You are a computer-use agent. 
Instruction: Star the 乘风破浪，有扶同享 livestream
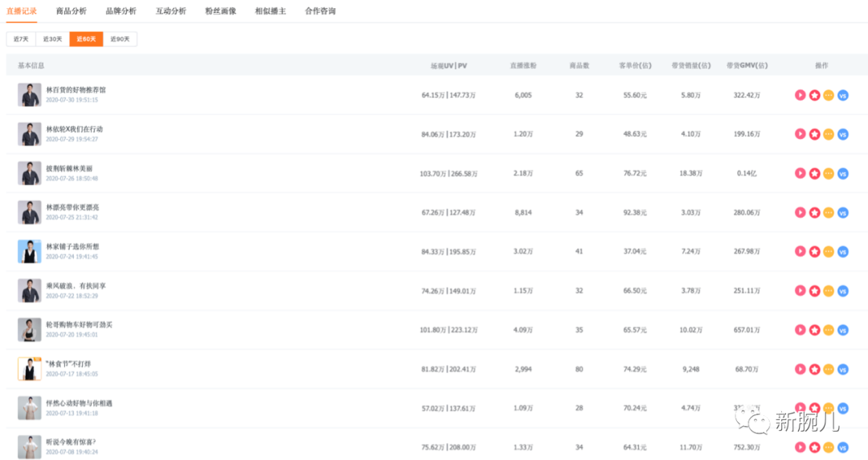point(814,291)
